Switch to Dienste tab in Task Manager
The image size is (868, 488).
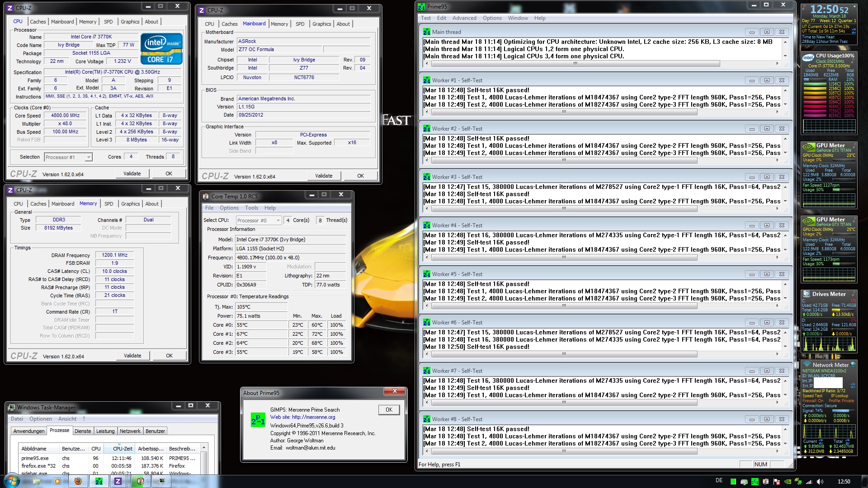click(83, 431)
